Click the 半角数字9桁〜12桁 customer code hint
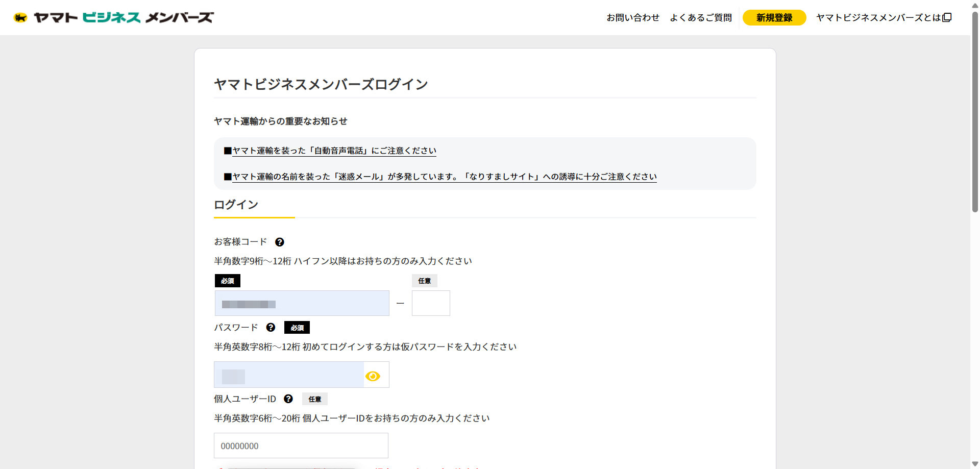Image resolution: width=980 pixels, height=469 pixels. tap(343, 261)
